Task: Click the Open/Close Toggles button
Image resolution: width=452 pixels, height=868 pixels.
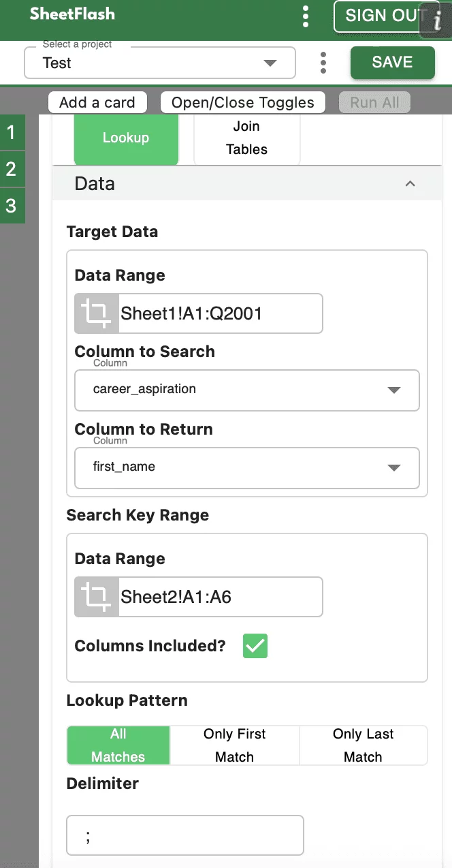Action: click(243, 102)
